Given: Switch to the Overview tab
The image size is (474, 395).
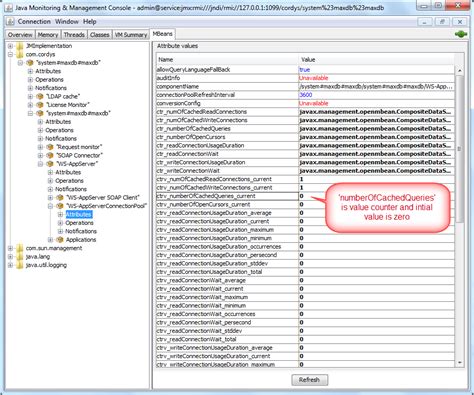Looking at the screenshot, I should tap(20, 35).
